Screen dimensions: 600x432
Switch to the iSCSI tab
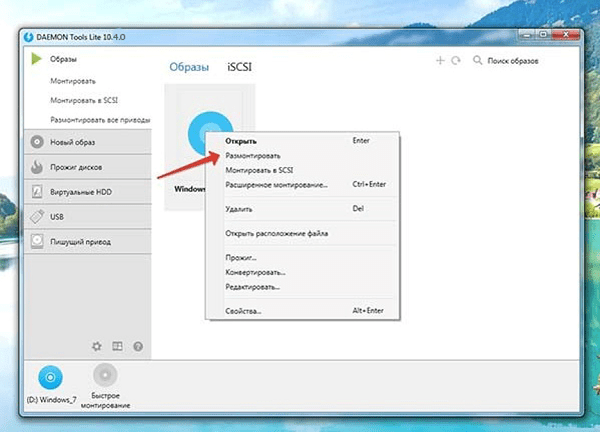240,67
